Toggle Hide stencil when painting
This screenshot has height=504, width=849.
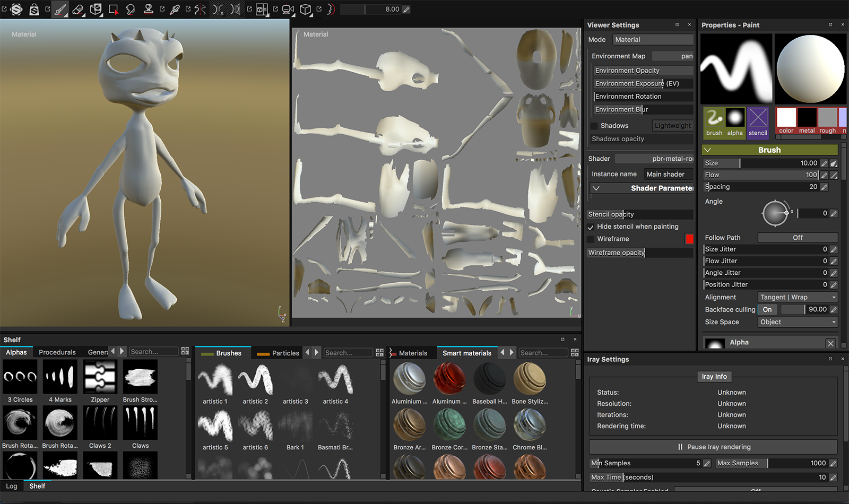click(x=591, y=226)
